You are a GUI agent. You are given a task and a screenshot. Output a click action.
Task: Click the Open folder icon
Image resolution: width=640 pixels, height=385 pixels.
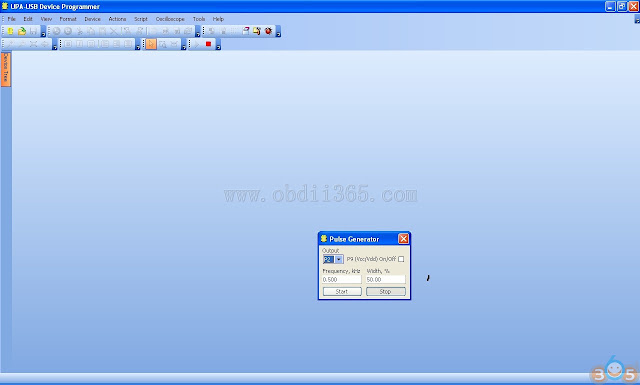22,31
